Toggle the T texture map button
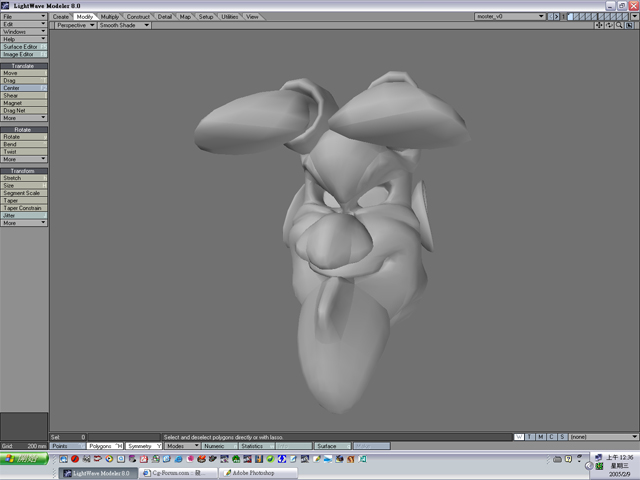The width and height of the screenshot is (640, 480). tap(530, 437)
